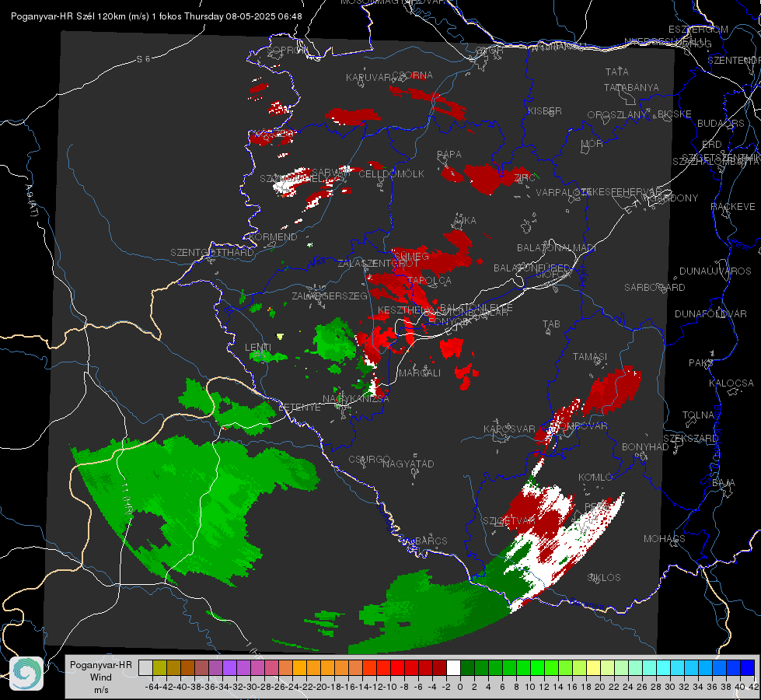Click the swirl logo icon beside the legend
This screenshot has height=700, width=761.
coord(26,674)
